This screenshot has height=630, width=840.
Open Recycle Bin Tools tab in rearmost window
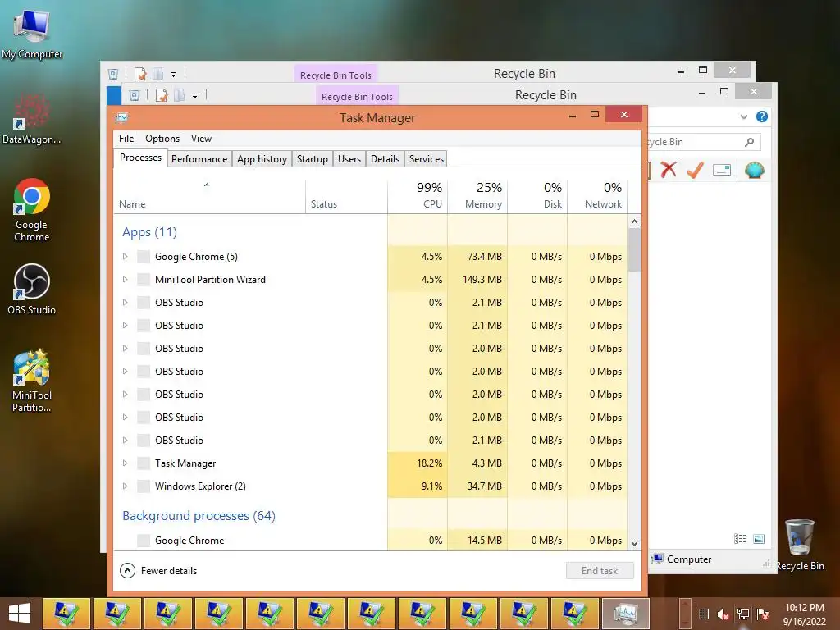coord(336,75)
